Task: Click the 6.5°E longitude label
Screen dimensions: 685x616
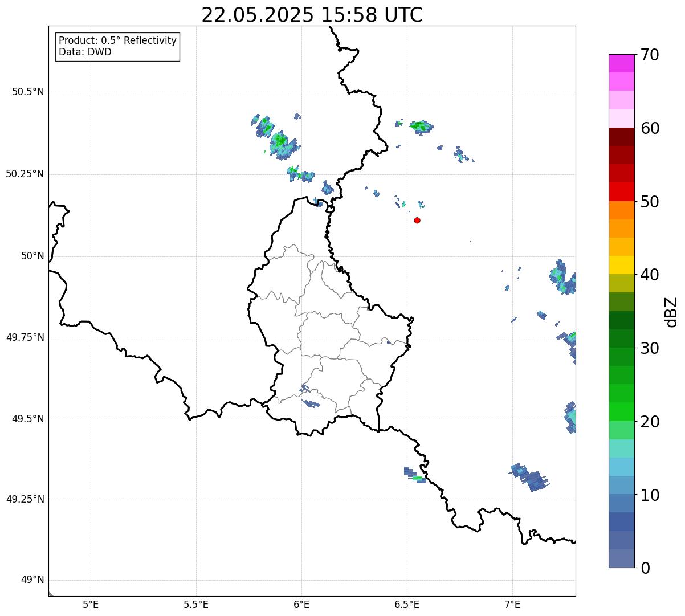Action: point(407,604)
